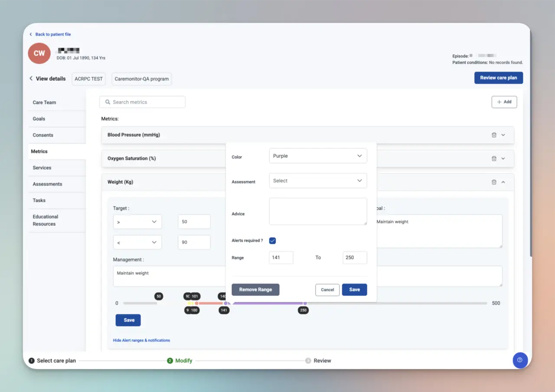Viewport: 555px width, 392px height.
Task: Click the slider handle labelled 141
Action: pos(225,304)
